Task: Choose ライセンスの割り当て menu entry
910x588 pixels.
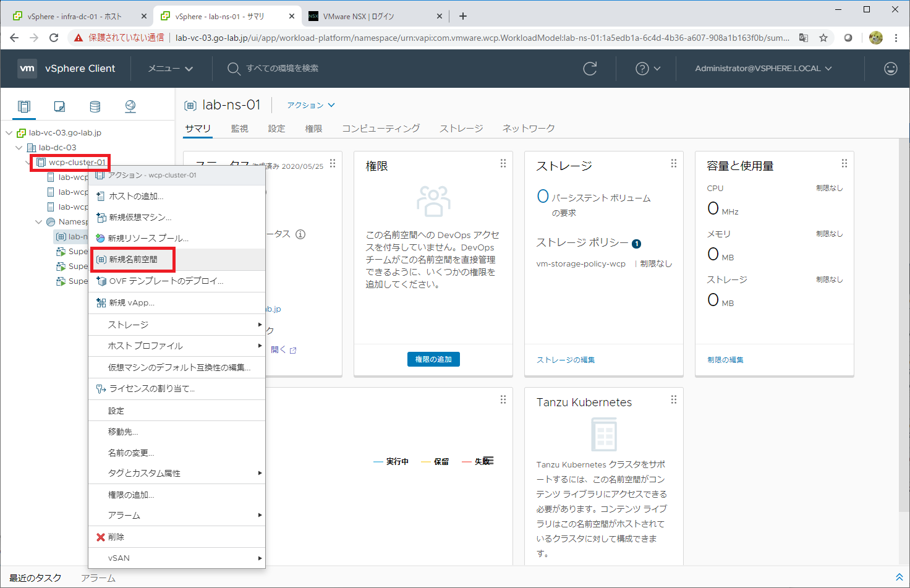Action: [177, 389]
